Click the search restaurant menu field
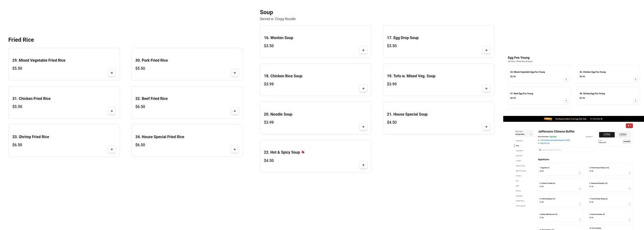This screenshot has width=644, height=230. [x=566, y=150]
